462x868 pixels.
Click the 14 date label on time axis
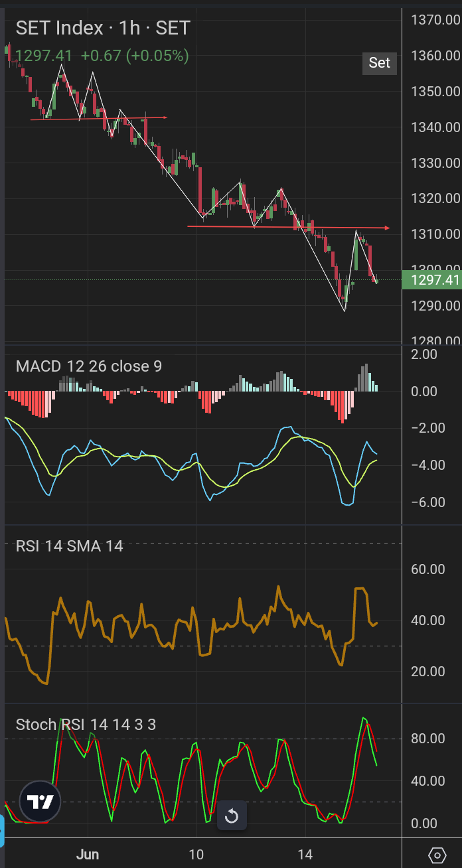click(x=305, y=854)
